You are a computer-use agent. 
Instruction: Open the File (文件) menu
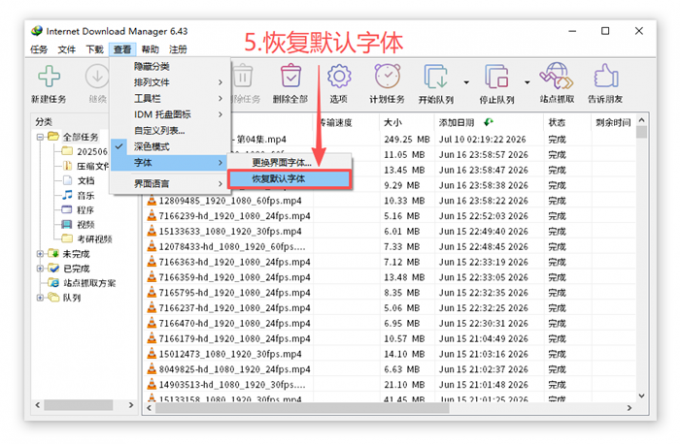pos(66,49)
